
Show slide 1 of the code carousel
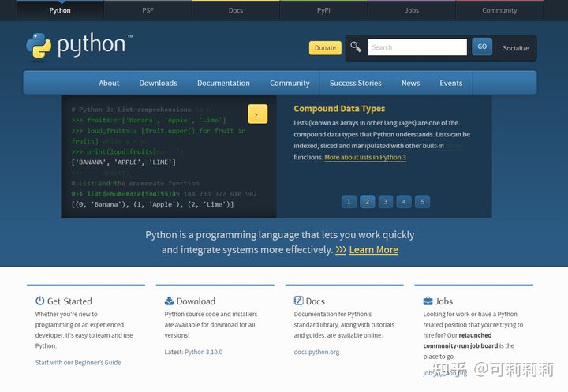pyautogui.click(x=349, y=202)
